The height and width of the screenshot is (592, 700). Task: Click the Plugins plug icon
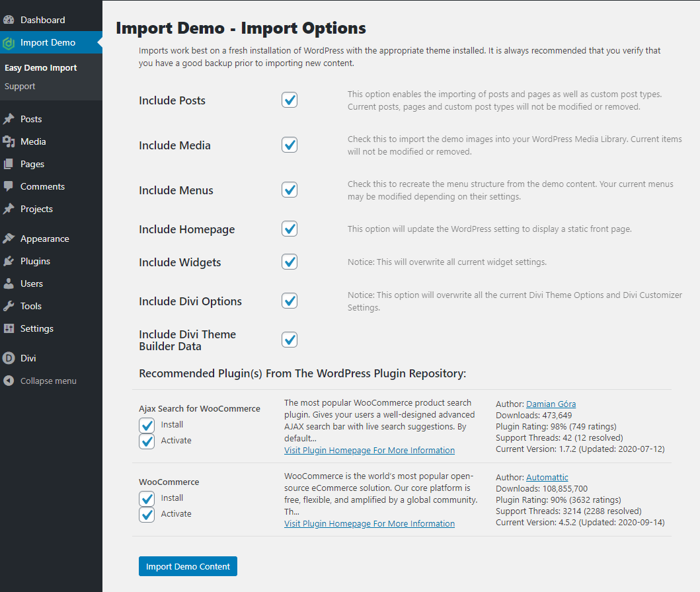pyautogui.click(x=9, y=261)
